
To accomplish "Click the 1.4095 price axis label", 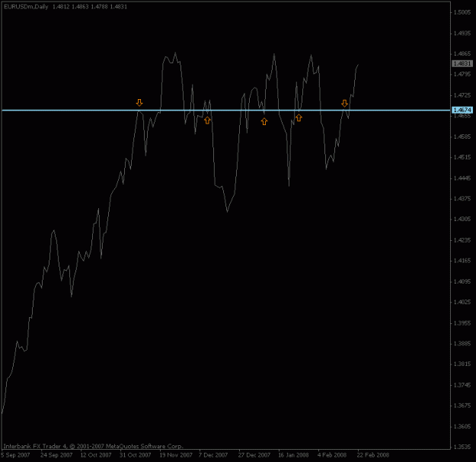I will click(462, 281).
